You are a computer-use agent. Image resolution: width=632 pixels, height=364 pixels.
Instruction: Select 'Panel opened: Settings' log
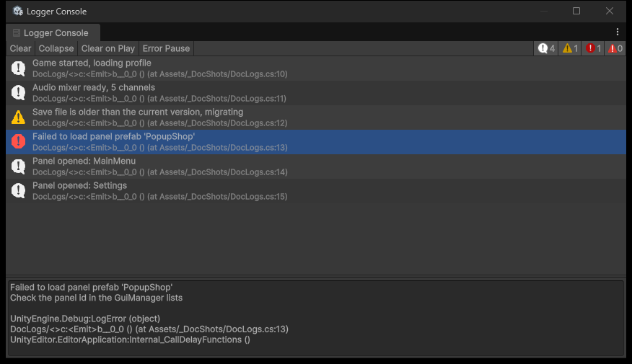pos(316,191)
